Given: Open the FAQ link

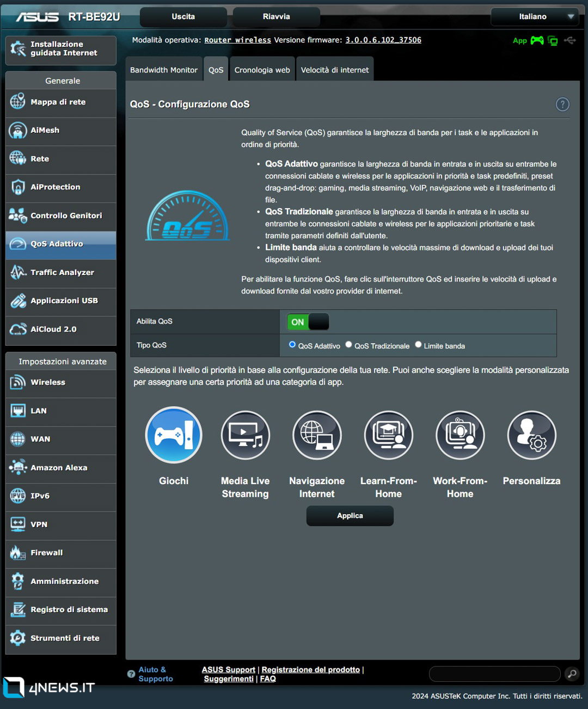Looking at the screenshot, I should pos(268,679).
